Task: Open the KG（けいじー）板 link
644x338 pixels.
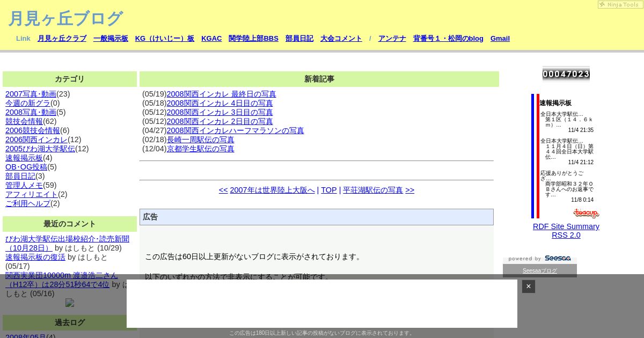Action: (x=165, y=39)
